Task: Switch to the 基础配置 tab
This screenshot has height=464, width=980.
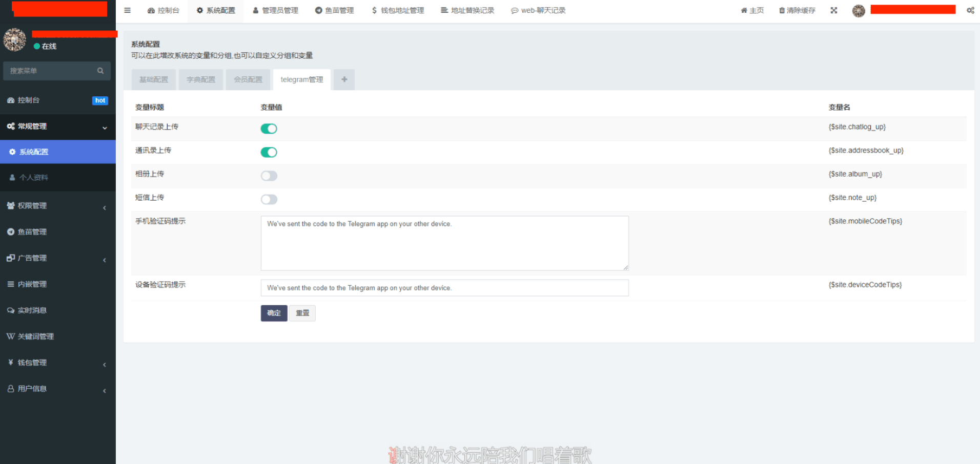Action: click(153, 79)
